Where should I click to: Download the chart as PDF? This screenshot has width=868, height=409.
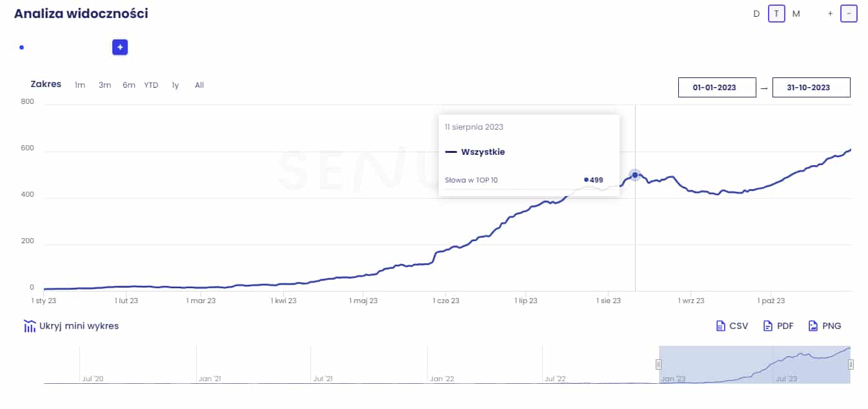pyautogui.click(x=778, y=326)
